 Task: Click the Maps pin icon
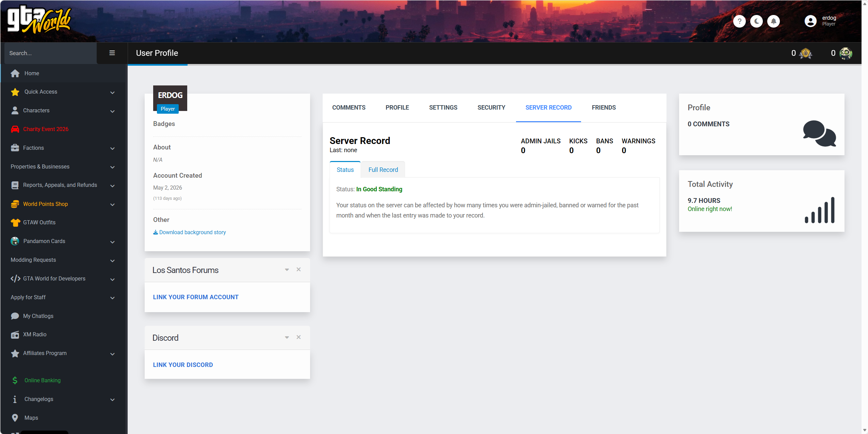coord(15,418)
